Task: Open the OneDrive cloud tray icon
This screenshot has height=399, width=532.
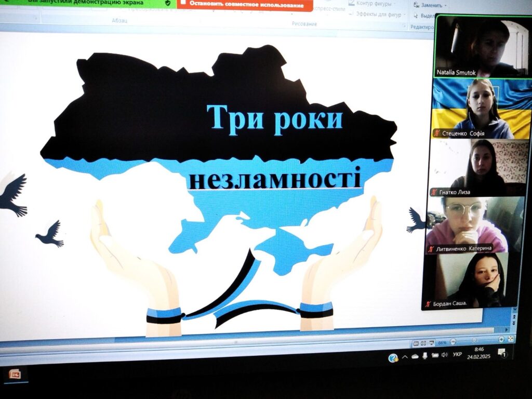Action: coord(415,356)
